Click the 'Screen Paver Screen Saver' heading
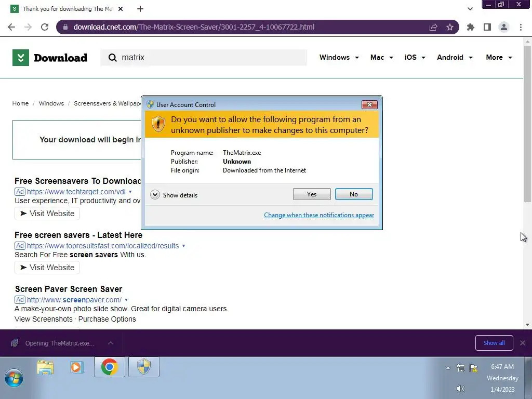The width and height of the screenshot is (532, 399). coord(69,289)
